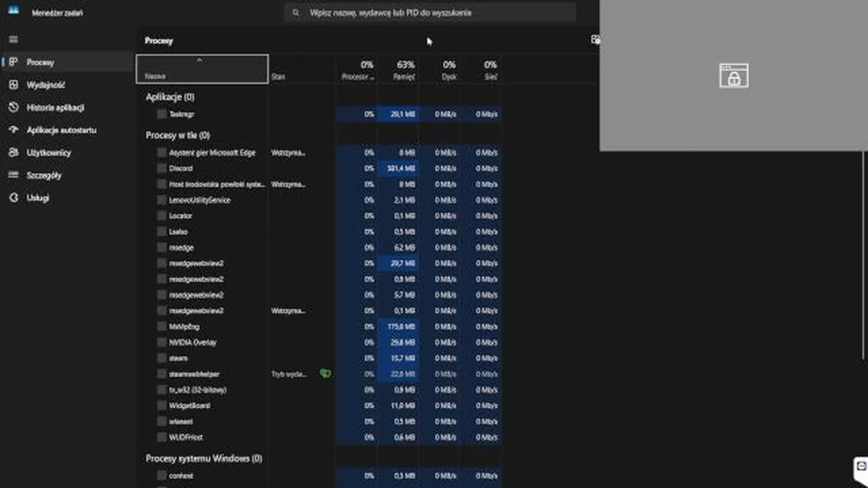
Task: Focus the process search input field
Action: coord(430,12)
